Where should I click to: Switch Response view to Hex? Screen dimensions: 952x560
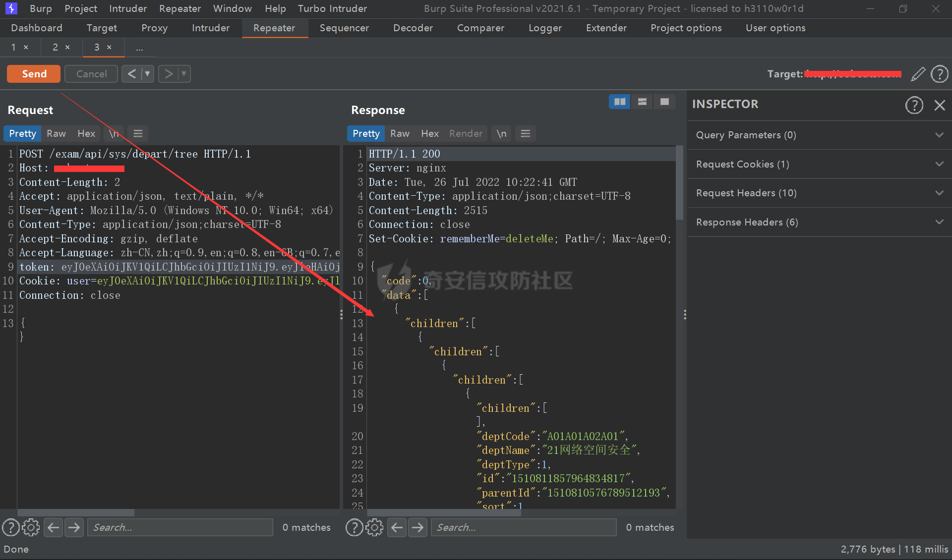point(429,133)
